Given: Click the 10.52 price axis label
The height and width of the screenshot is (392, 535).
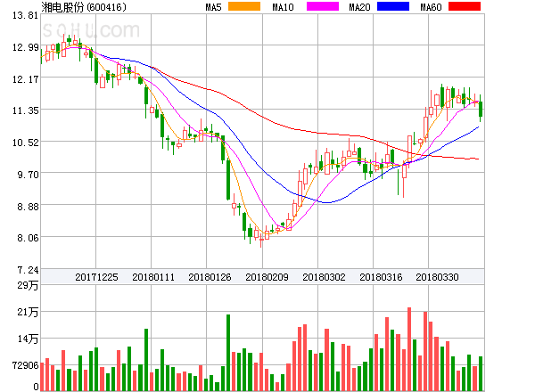Looking at the screenshot, I should tap(25, 143).
